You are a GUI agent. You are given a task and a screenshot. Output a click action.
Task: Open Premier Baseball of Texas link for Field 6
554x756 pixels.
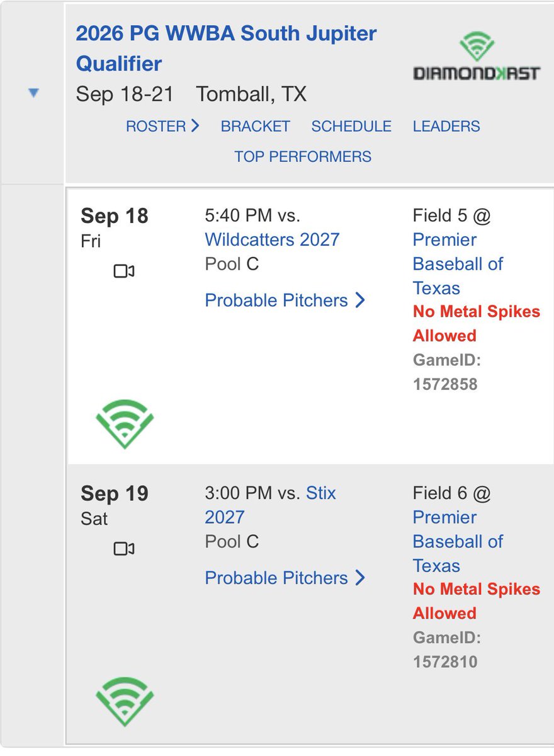(458, 541)
